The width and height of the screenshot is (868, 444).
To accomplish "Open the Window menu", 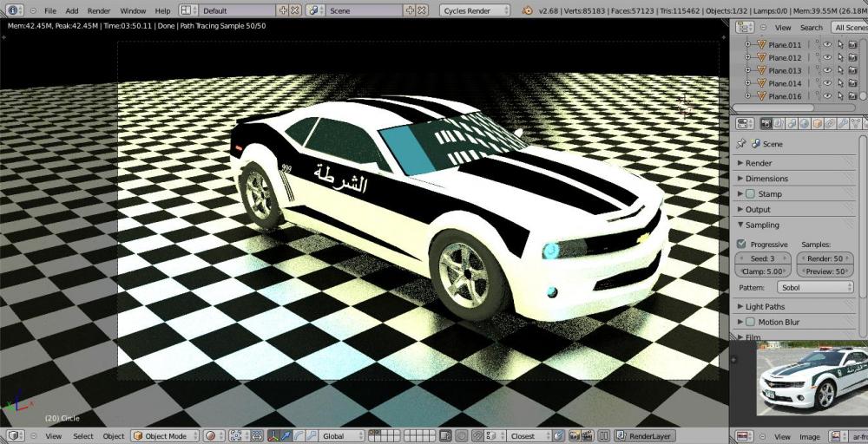I will 133,11.
